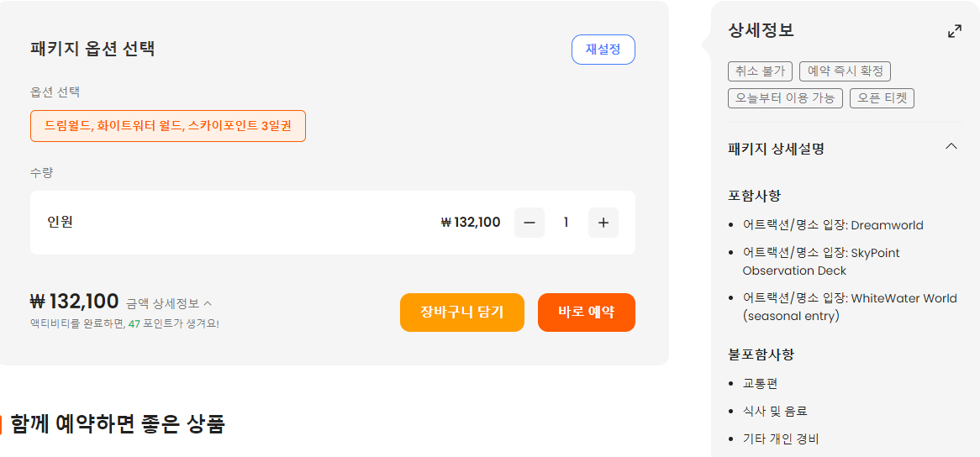Click the 재설정 reset button
980x457 pixels.
click(603, 50)
